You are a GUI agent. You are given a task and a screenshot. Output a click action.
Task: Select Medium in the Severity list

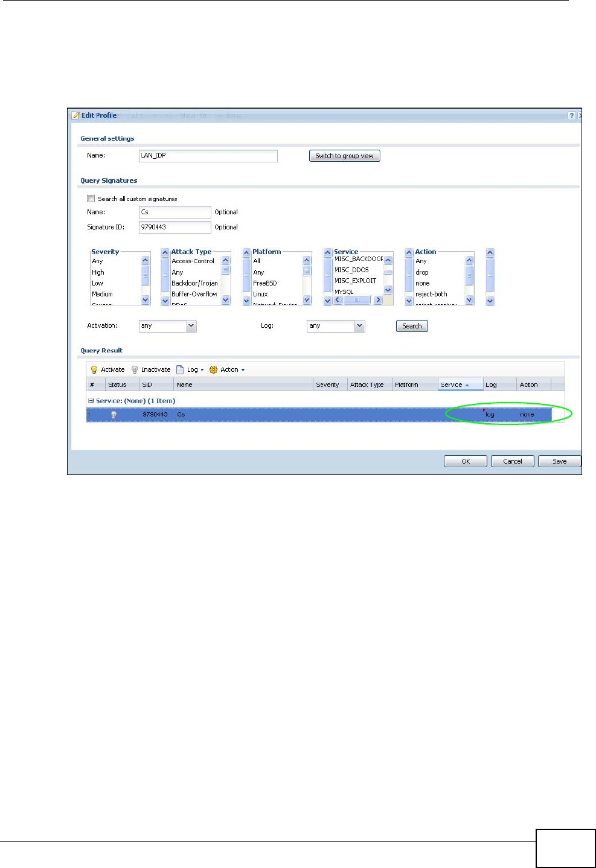tap(102, 294)
